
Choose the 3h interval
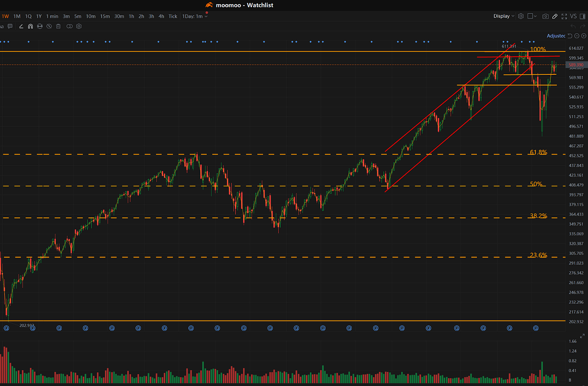[151, 16]
